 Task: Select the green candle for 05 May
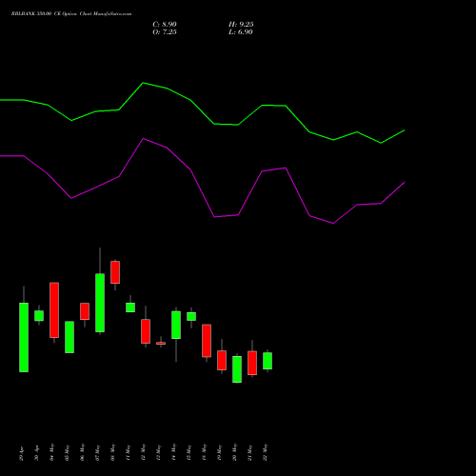point(69,337)
